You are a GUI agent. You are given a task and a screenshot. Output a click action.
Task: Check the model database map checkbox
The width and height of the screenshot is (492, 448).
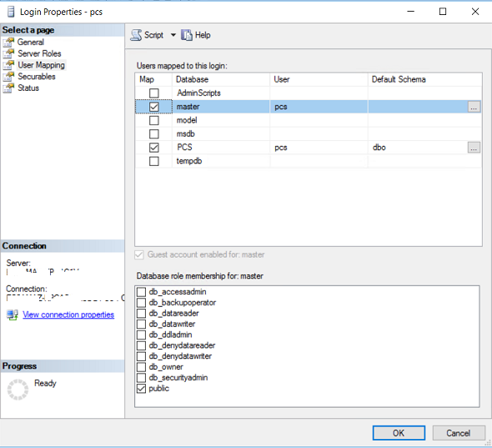tap(153, 120)
